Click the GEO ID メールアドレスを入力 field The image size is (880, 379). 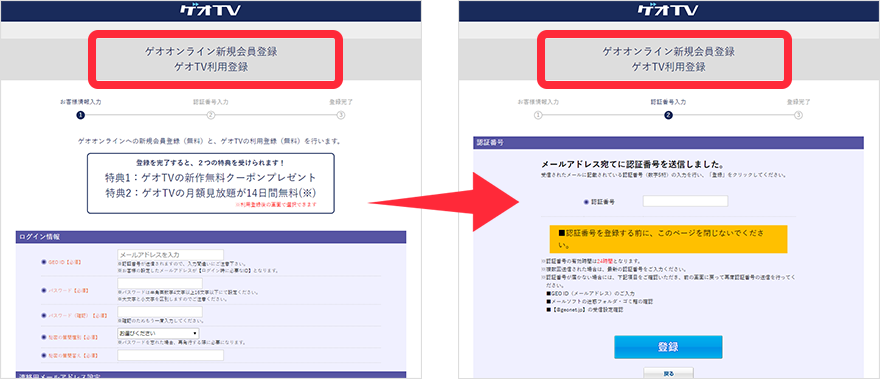click(171, 255)
